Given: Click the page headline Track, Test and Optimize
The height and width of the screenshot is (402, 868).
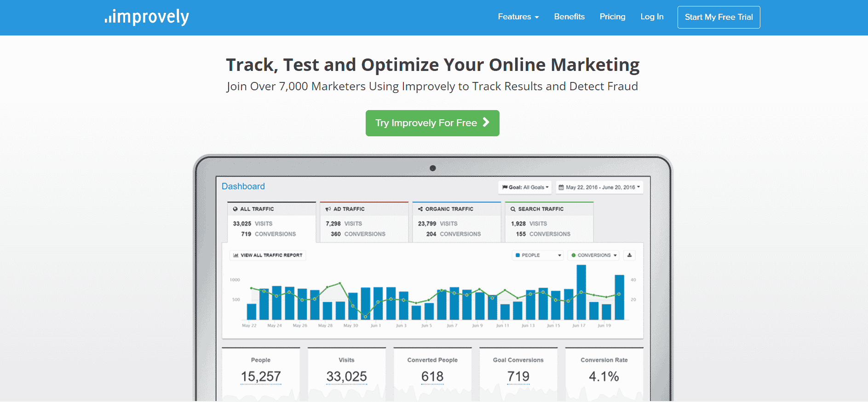Looking at the screenshot, I should pyautogui.click(x=432, y=65).
